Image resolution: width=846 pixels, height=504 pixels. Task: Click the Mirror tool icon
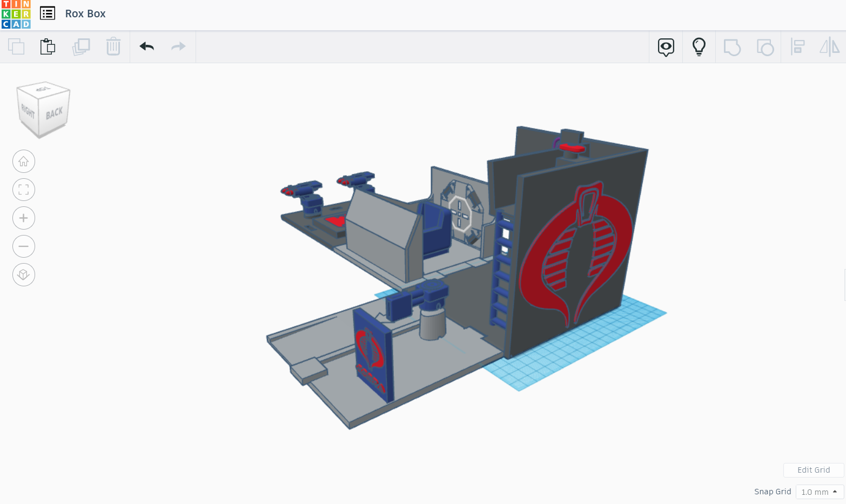pyautogui.click(x=830, y=47)
